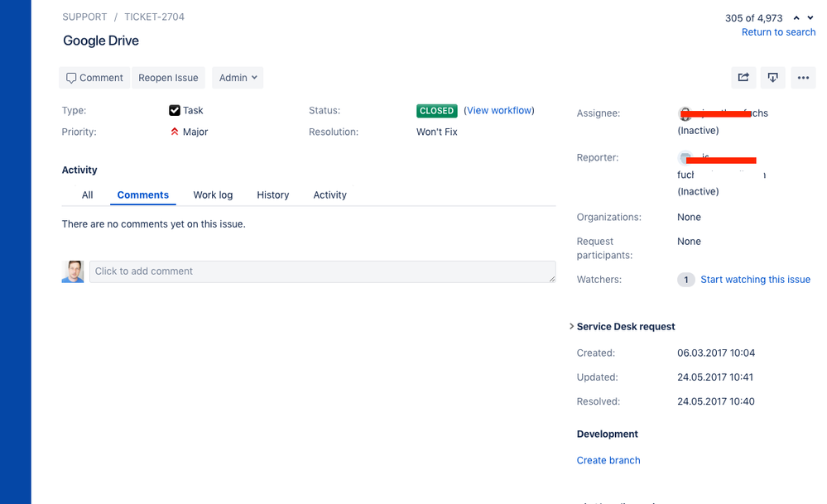Click the Development section heading
Screen dimensions: 827x504
[x=607, y=434]
